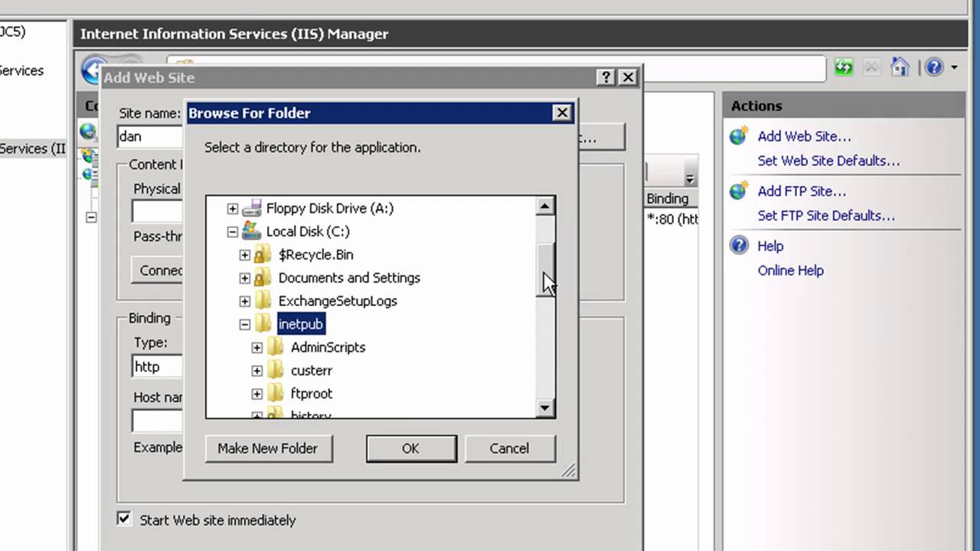Viewport: 980px width, 551px height.
Task: Click the inetpub folder icon
Action: 263,324
